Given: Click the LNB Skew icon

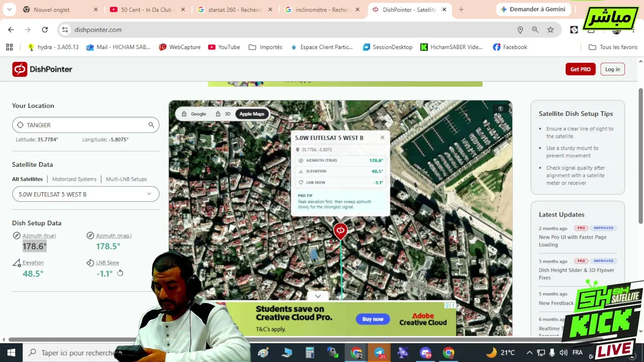Looking at the screenshot, I should pyautogui.click(x=90, y=262).
